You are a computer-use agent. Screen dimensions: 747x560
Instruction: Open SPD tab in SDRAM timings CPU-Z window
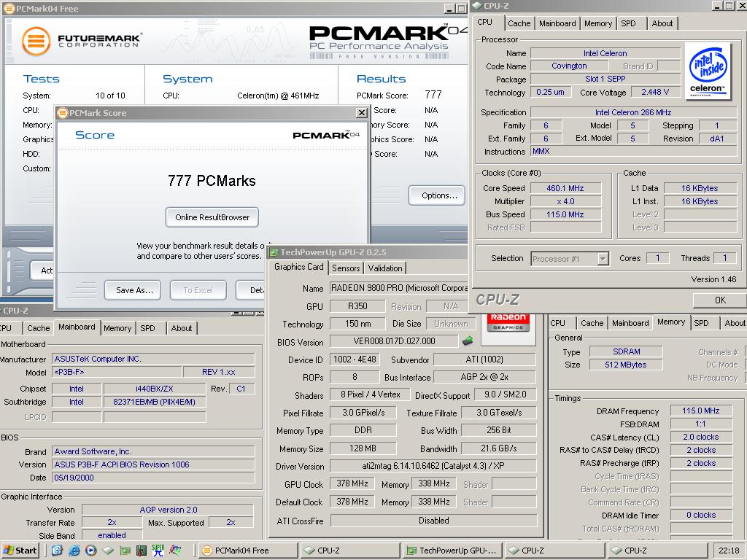[701, 323]
